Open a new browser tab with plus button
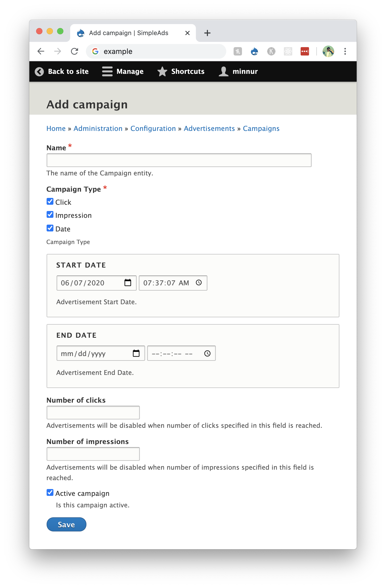Image resolution: width=386 pixels, height=588 pixels. click(x=207, y=33)
